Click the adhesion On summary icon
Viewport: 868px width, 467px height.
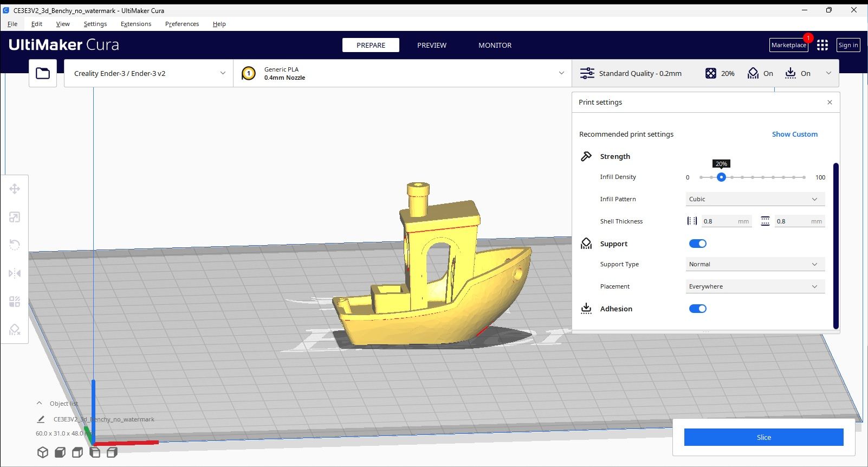click(x=791, y=73)
